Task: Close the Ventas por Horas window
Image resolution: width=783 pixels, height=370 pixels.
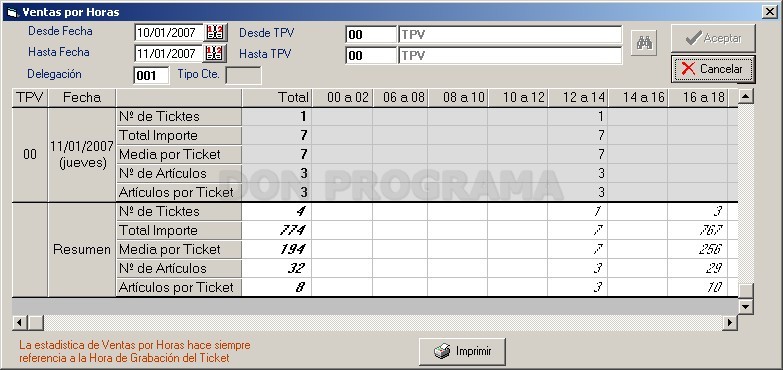Action: tap(770, 12)
